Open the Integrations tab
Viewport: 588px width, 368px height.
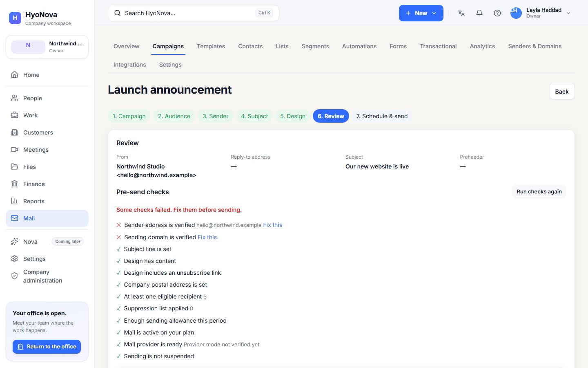click(x=129, y=65)
